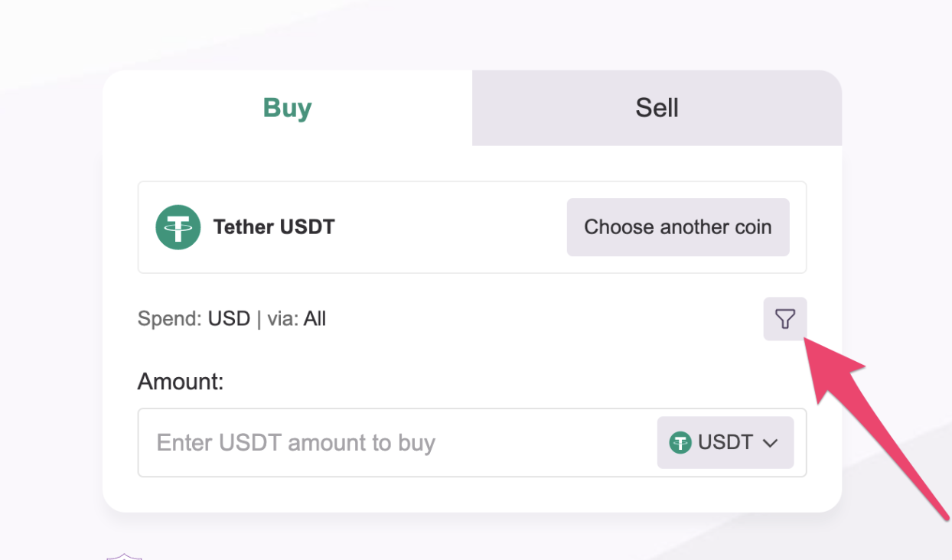Click the Tether USDT label
Viewport: 952px width, 560px height.
pos(273,226)
